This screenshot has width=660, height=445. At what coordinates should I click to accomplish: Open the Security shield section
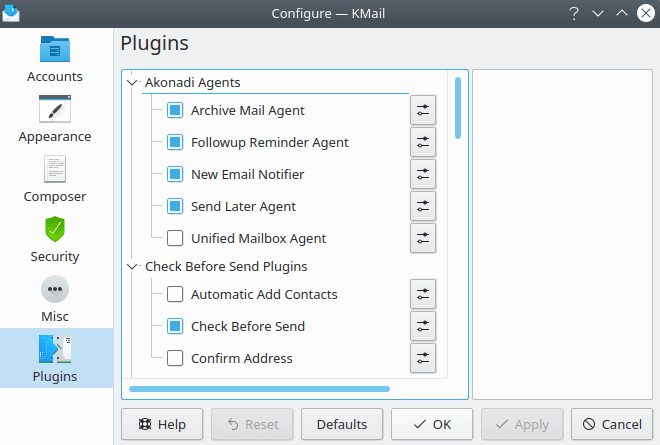[x=56, y=240]
